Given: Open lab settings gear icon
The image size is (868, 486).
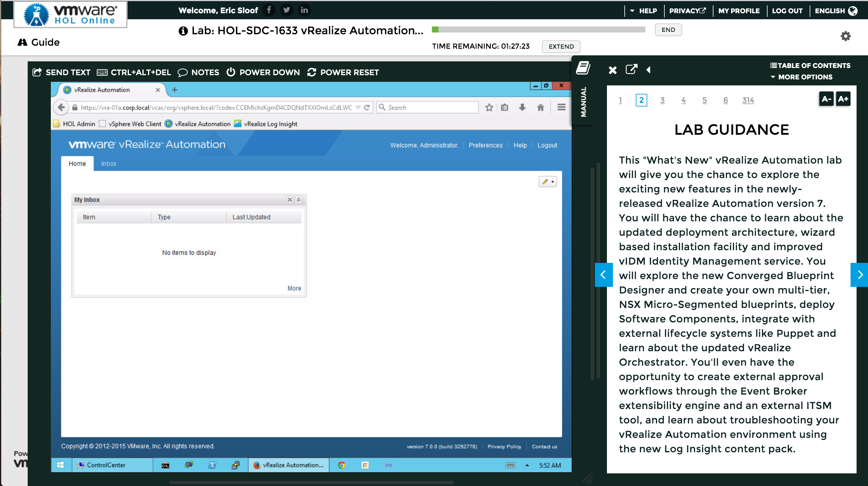Looking at the screenshot, I should click(845, 36).
